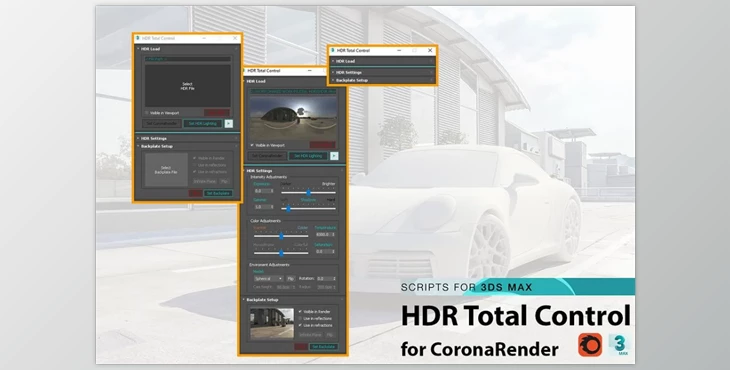The width and height of the screenshot is (730, 370).
Task: Toggle Visible in Render in the empty-HDR window
Action: [x=195, y=158]
